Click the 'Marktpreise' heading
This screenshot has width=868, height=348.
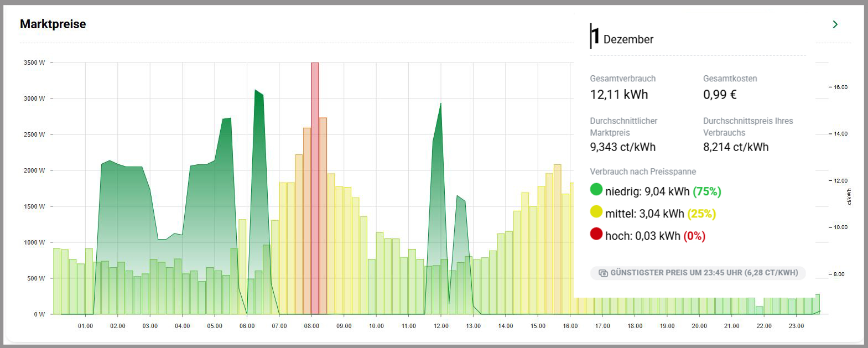click(53, 24)
